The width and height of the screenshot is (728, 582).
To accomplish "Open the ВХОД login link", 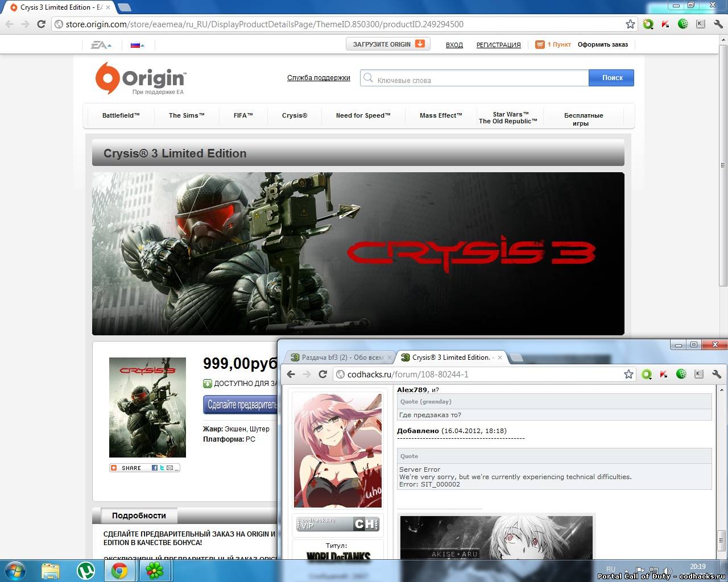I will (x=454, y=44).
